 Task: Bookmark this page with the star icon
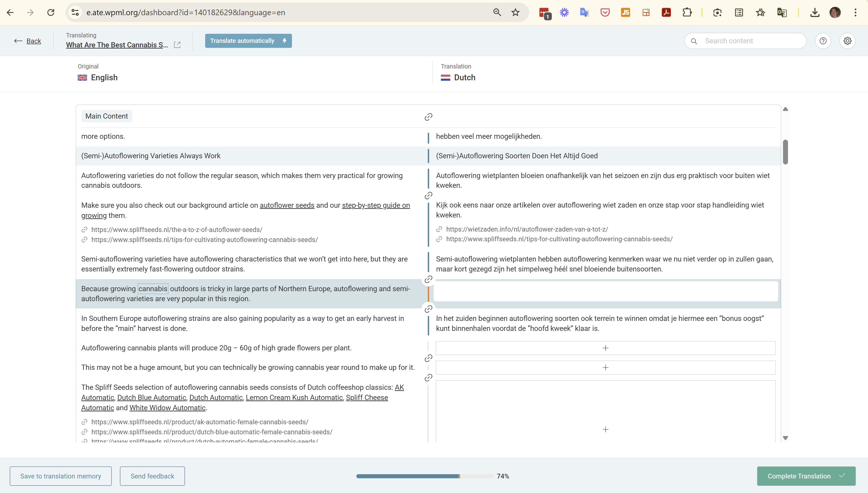[x=515, y=12]
